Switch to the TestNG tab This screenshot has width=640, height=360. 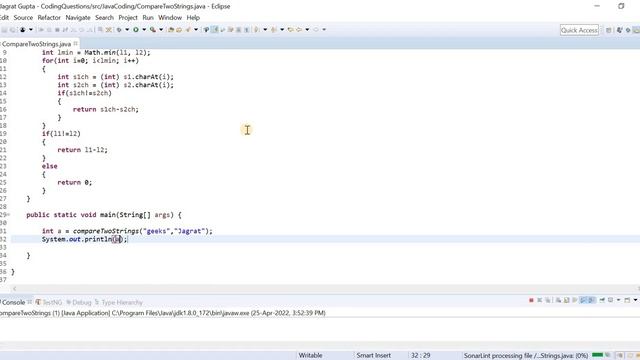pos(49,302)
